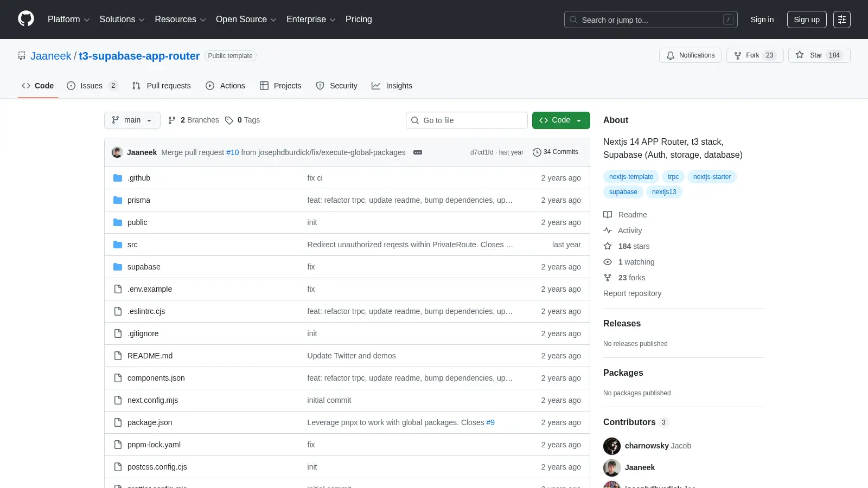Select the nextjs13 topic tag
This screenshot has width=868, height=488.
point(664,192)
